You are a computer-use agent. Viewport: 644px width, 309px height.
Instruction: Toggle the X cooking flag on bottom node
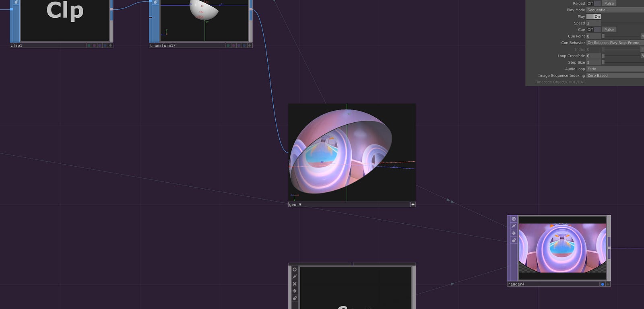tap(295, 284)
